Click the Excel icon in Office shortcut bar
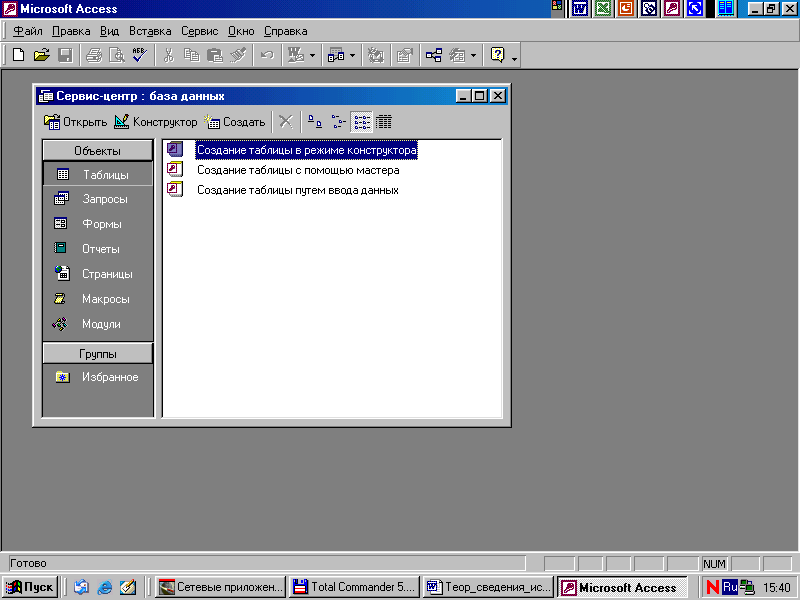 pyautogui.click(x=603, y=8)
